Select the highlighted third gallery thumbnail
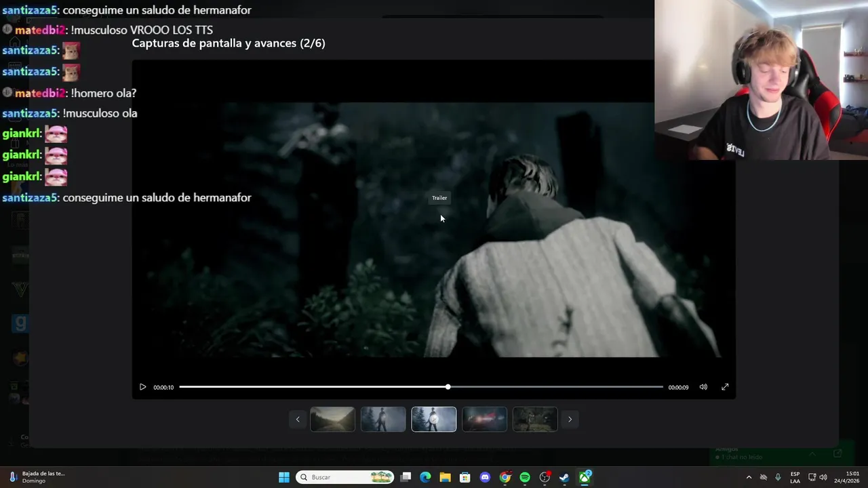868x488 pixels. 434,420
